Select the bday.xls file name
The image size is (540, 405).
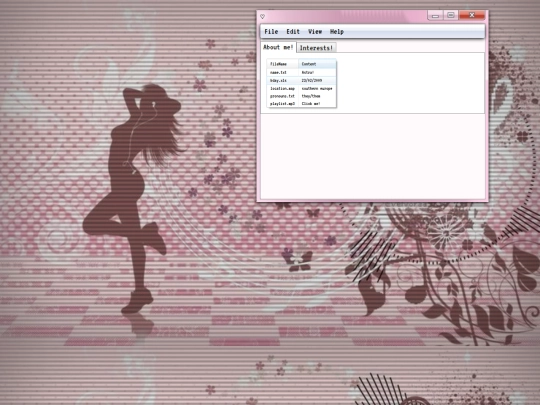click(x=278, y=81)
